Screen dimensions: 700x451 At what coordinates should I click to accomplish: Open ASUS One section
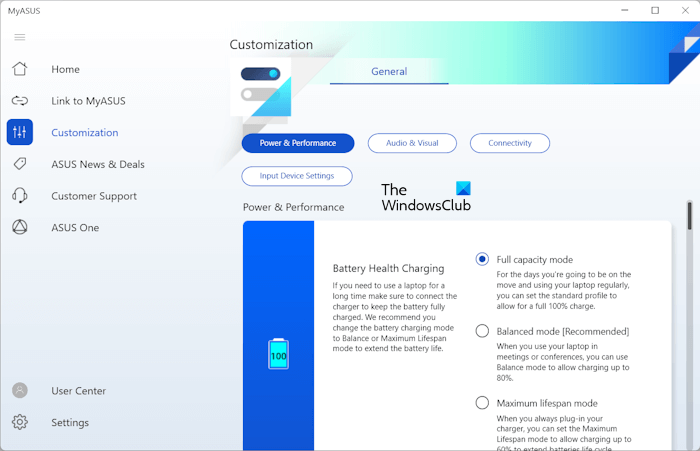(x=75, y=228)
